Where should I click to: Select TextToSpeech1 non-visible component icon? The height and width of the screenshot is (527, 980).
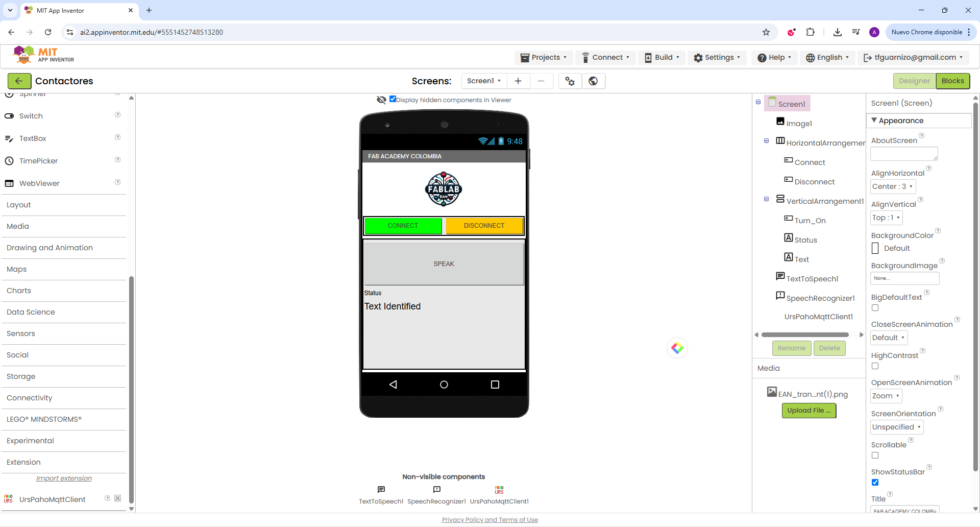[x=381, y=490]
